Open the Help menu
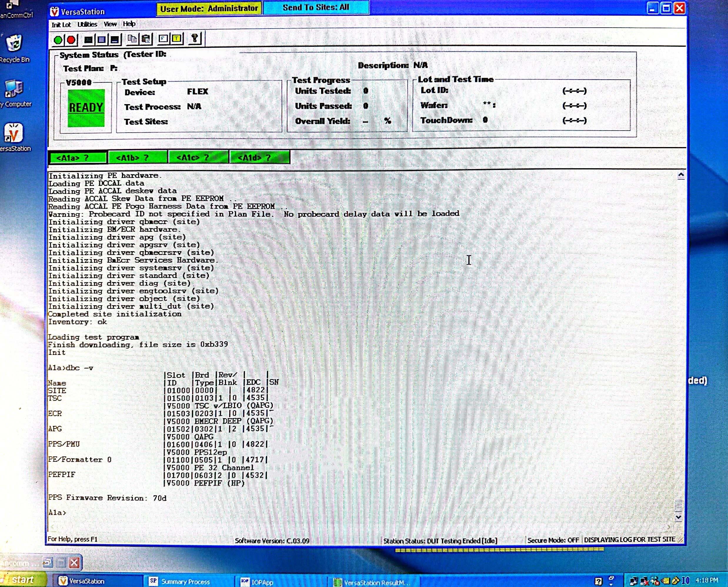 click(129, 24)
